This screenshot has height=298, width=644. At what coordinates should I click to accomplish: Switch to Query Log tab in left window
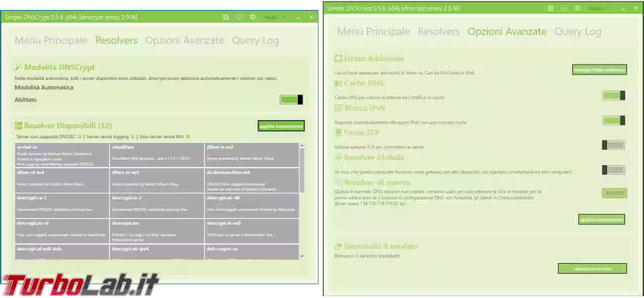(x=256, y=40)
